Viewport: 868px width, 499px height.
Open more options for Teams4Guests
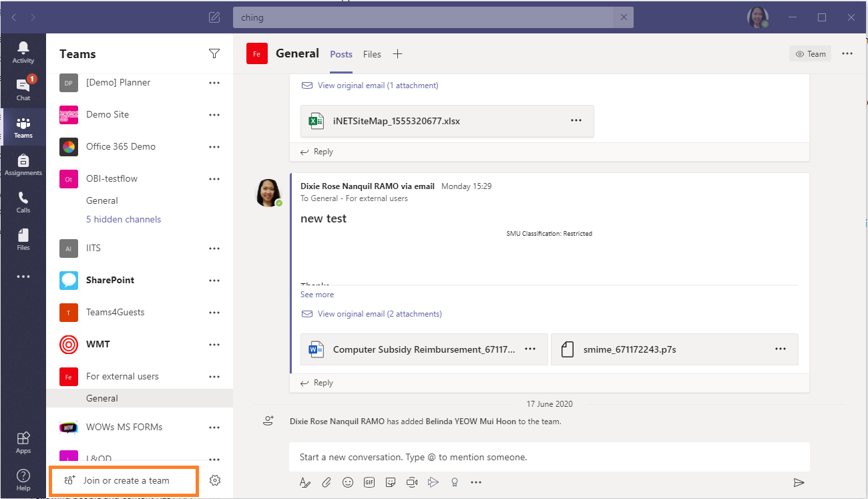point(214,313)
